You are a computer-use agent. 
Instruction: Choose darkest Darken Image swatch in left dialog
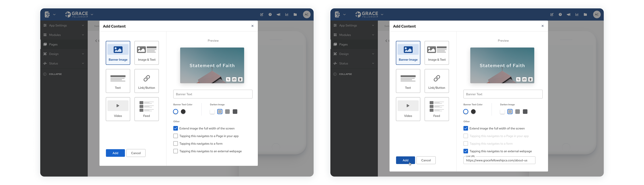tap(235, 112)
